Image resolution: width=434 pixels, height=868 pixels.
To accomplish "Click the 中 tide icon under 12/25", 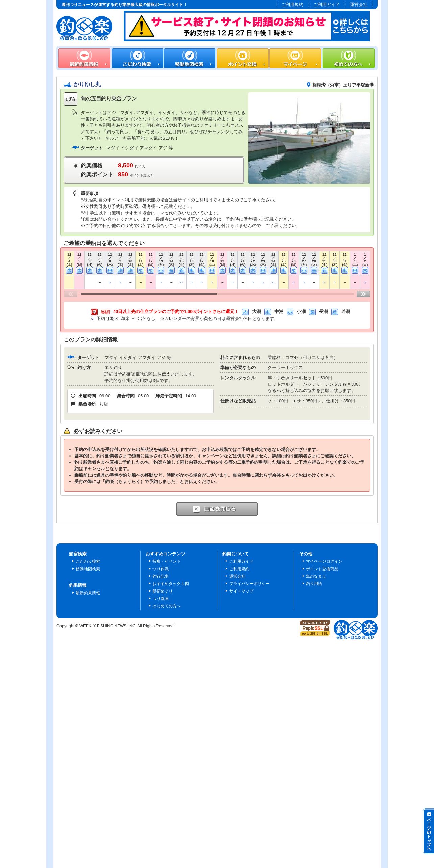I will [283, 270].
